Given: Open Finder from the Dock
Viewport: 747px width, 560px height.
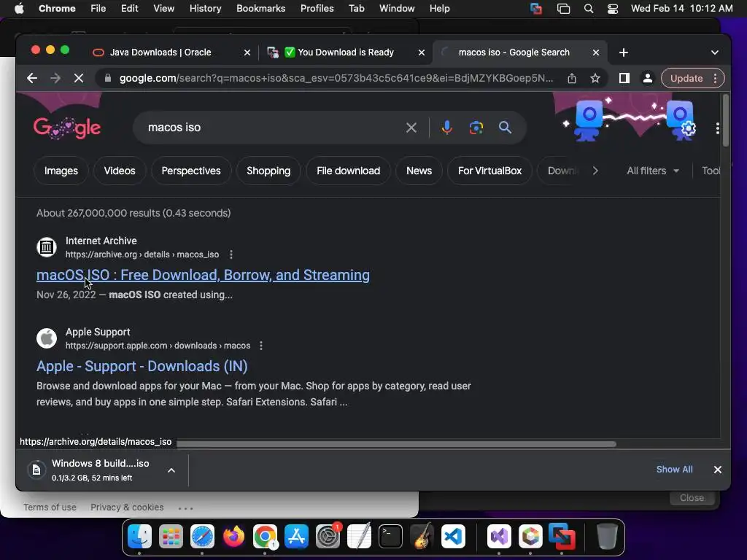Looking at the screenshot, I should pyautogui.click(x=139, y=537).
